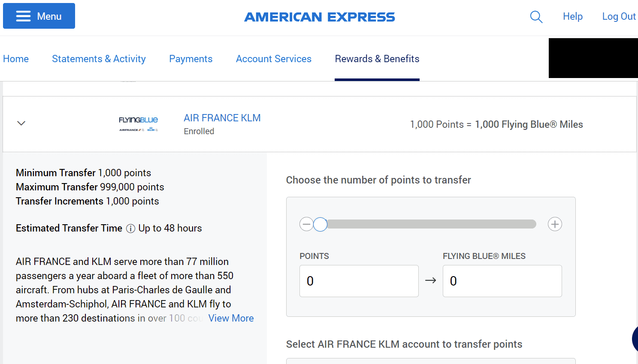Click the search magnifier icon
The image size is (638, 364).
[536, 17]
